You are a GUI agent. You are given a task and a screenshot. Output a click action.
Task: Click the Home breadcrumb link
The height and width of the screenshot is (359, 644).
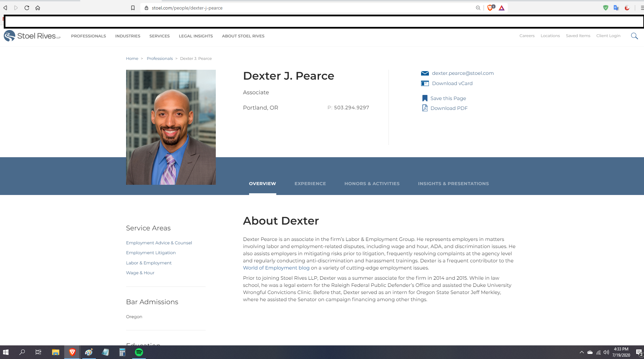tap(132, 59)
